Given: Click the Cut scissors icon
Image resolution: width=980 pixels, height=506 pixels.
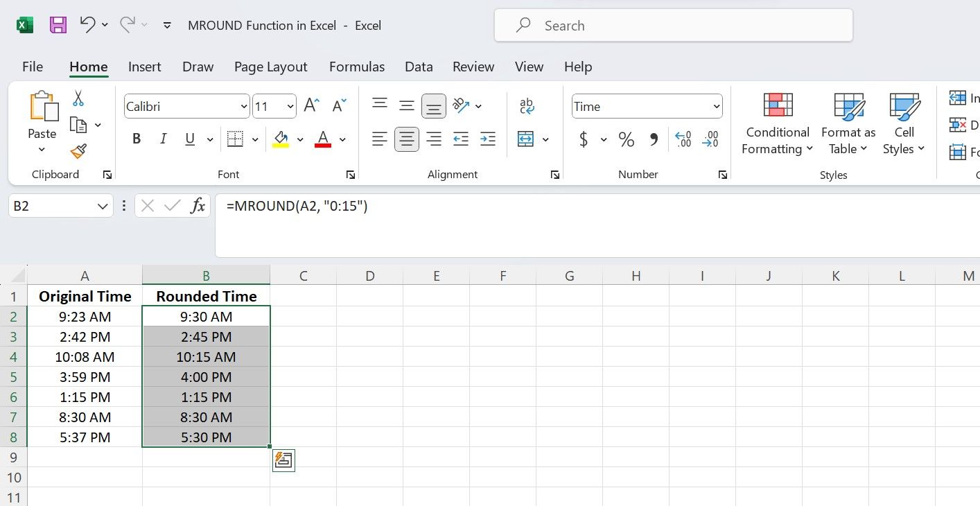Looking at the screenshot, I should tap(78, 98).
